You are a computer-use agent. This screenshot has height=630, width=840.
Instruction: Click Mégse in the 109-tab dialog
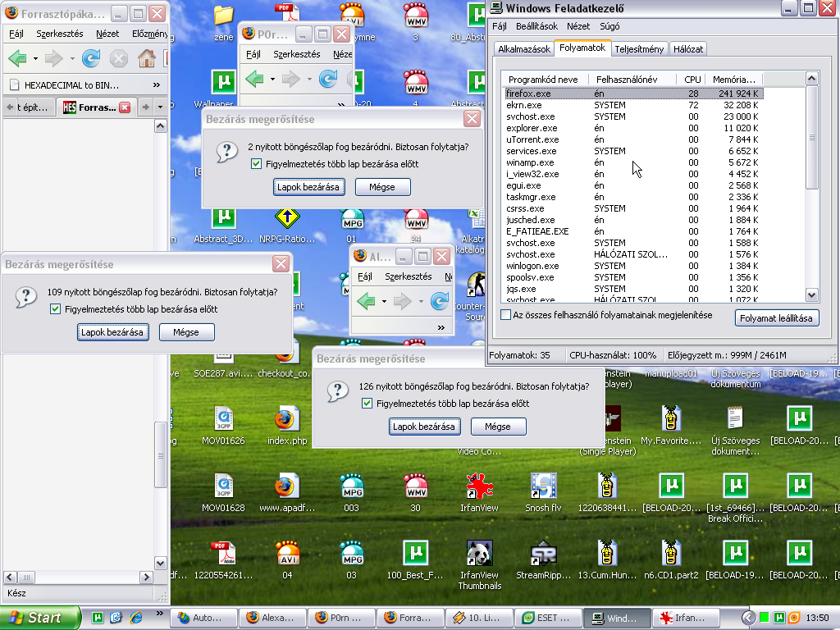[186, 332]
